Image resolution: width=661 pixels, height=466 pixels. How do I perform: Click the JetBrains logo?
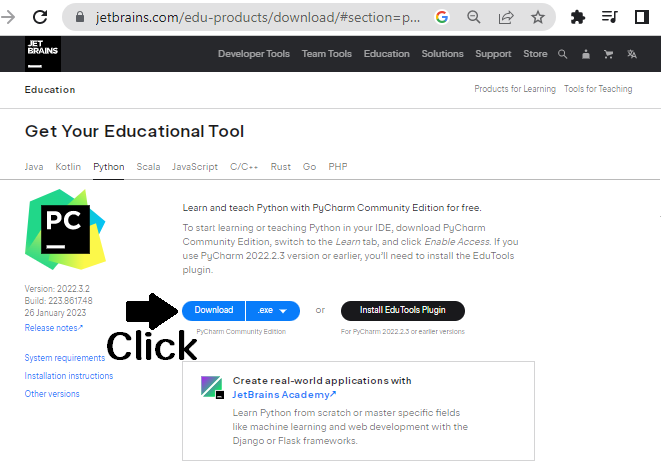click(x=43, y=54)
